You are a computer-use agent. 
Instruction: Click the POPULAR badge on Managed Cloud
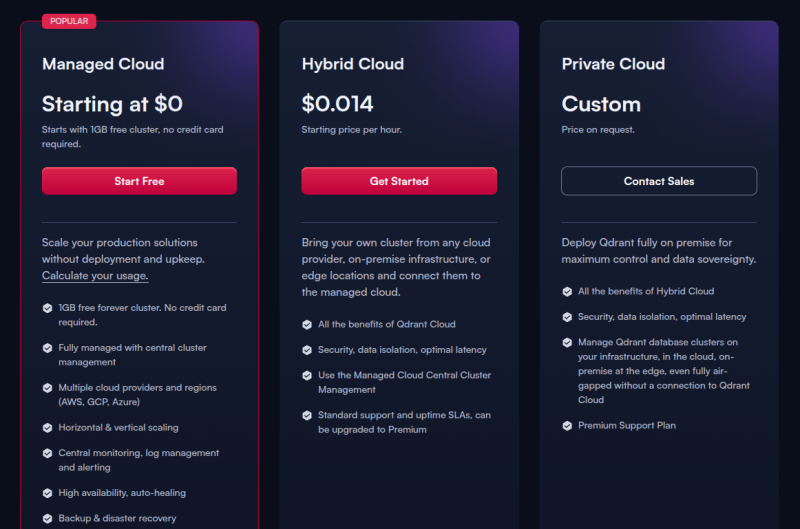[x=69, y=21]
